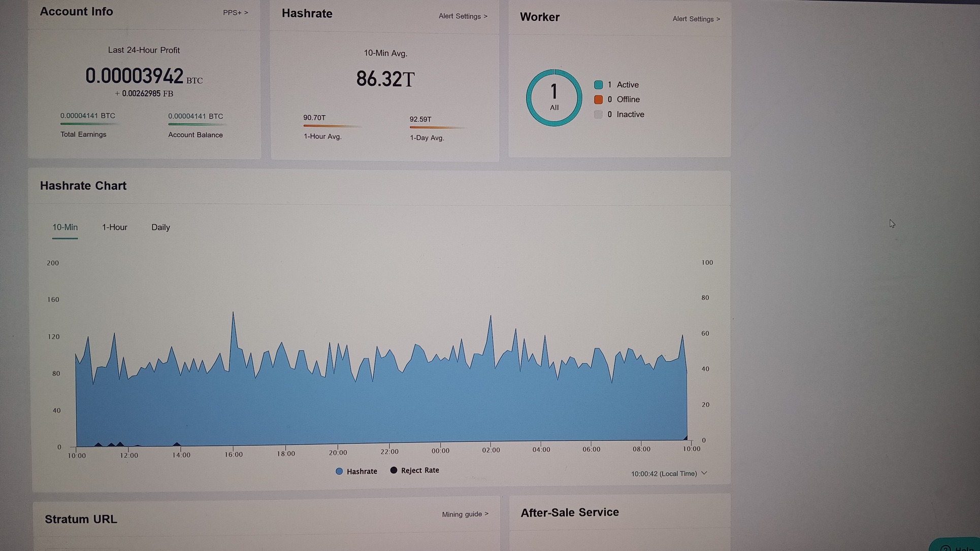Click the worker count donut chart
The image size is (980, 551).
point(554,97)
